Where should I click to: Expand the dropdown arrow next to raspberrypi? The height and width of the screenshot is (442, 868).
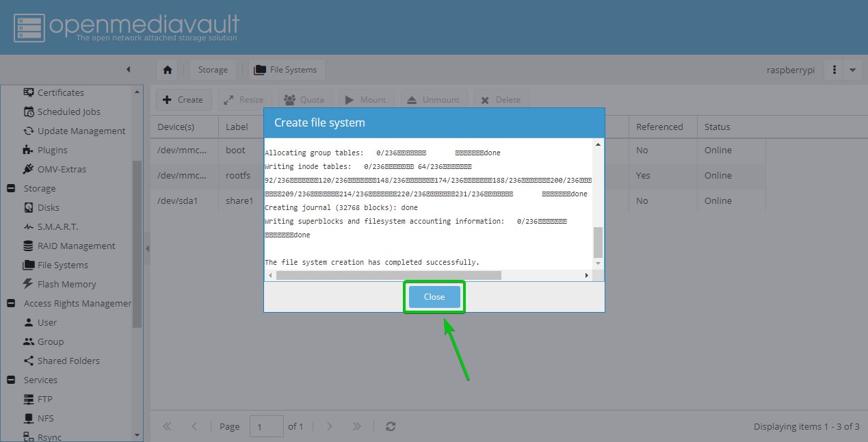pos(852,70)
